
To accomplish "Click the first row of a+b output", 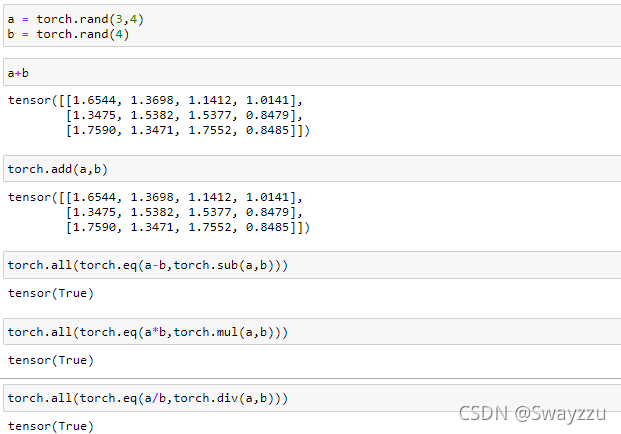I will click(155, 101).
